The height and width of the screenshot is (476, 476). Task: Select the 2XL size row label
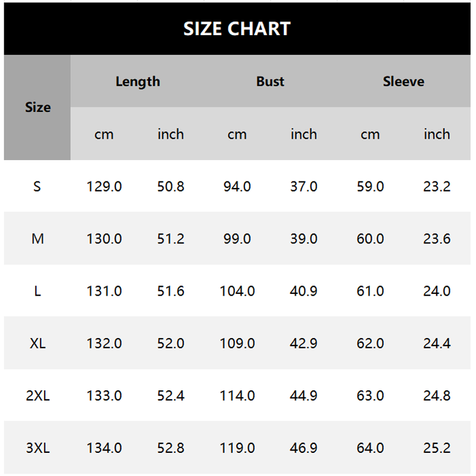pos(37,396)
